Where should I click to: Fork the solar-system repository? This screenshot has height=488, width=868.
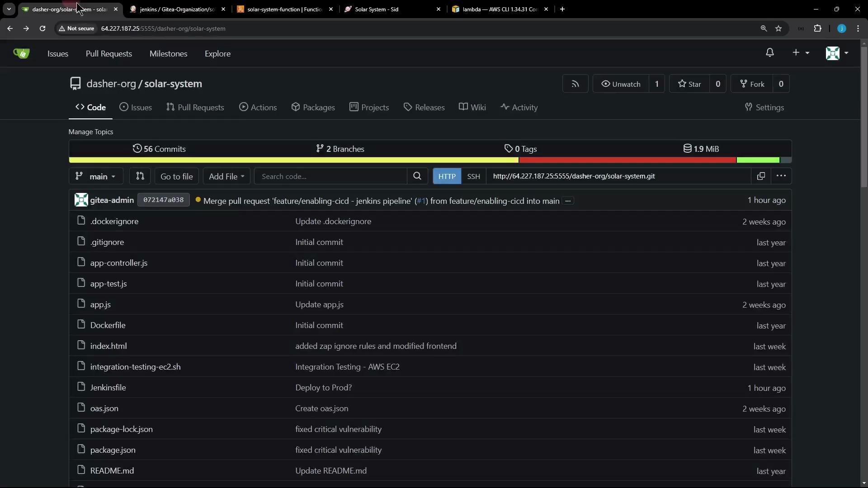tap(752, 84)
